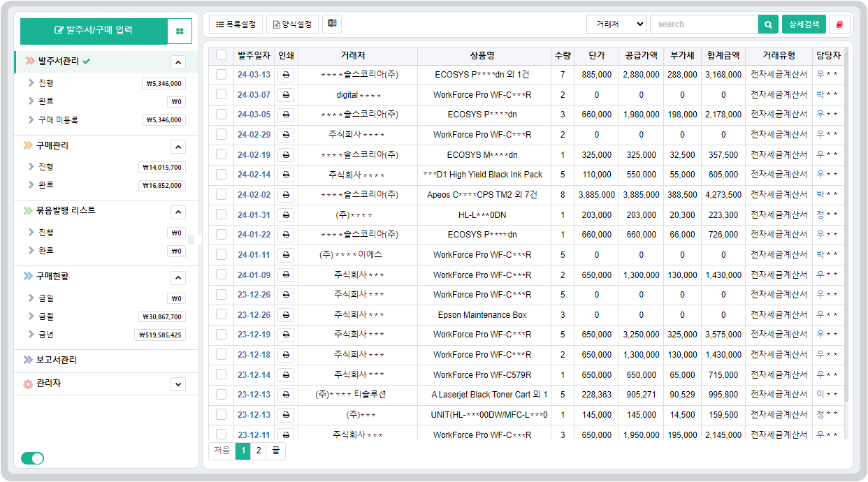Open the 양식설정 form settings button
The width and height of the screenshot is (868, 482).
pyautogui.click(x=293, y=24)
